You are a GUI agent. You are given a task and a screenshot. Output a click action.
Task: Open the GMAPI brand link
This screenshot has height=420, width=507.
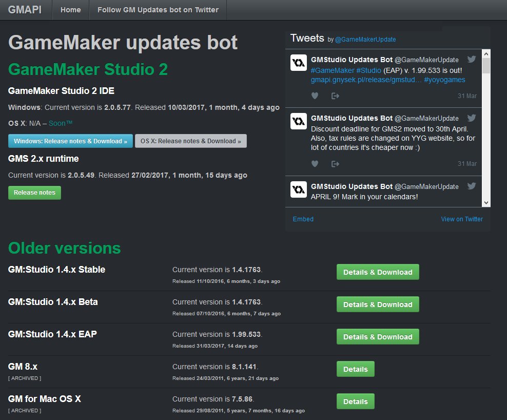(25, 10)
